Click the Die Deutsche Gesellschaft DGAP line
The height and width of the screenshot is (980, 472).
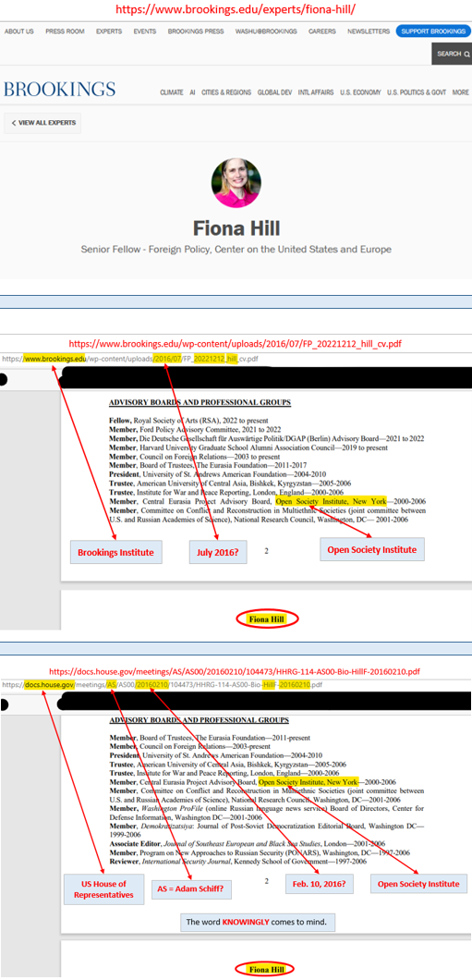click(x=267, y=439)
